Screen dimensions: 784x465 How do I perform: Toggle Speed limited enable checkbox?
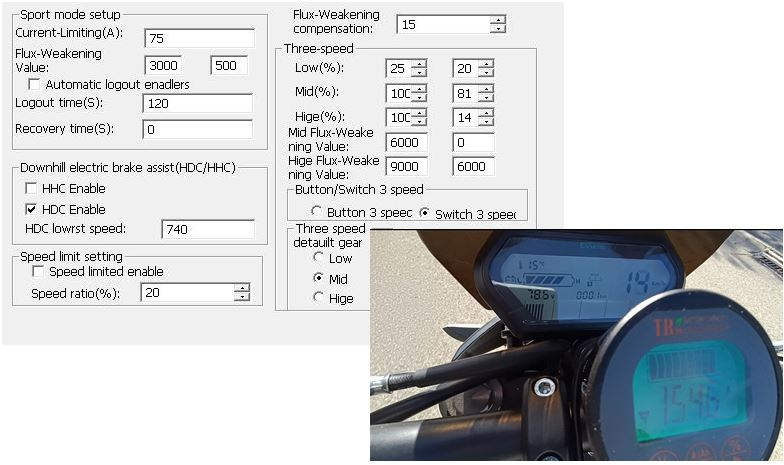pyautogui.click(x=39, y=271)
